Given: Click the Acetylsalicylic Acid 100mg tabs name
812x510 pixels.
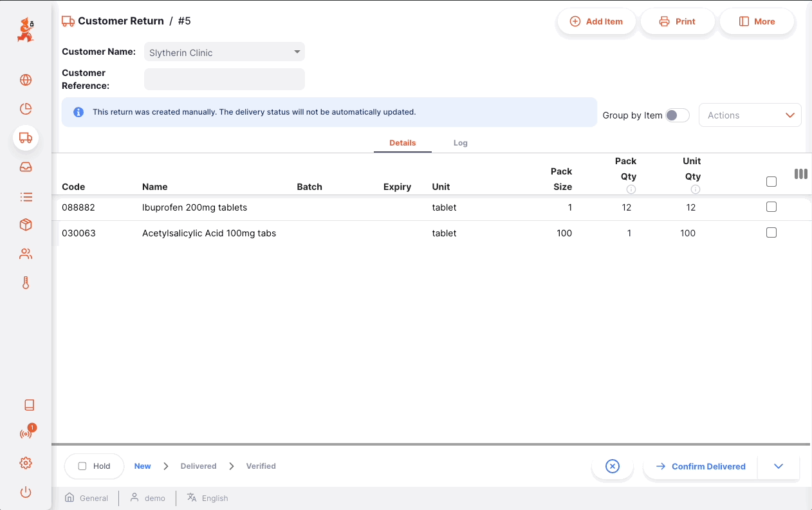Looking at the screenshot, I should [x=209, y=233].
